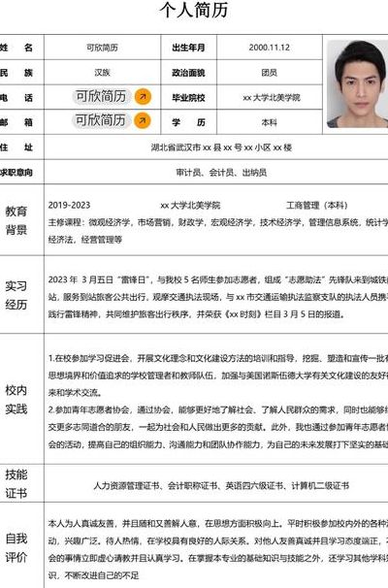Click the name value 可欣简历 beside 姓名
388x588 pixels.
(102, 48)
